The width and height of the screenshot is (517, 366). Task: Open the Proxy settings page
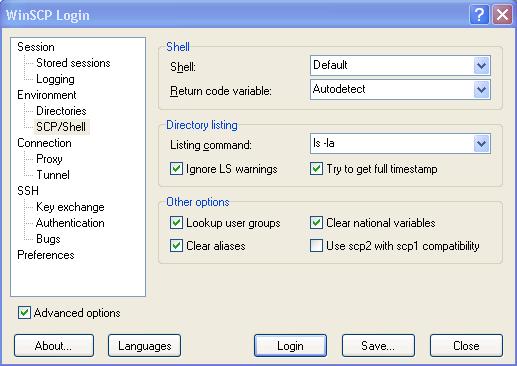(49, 159)
